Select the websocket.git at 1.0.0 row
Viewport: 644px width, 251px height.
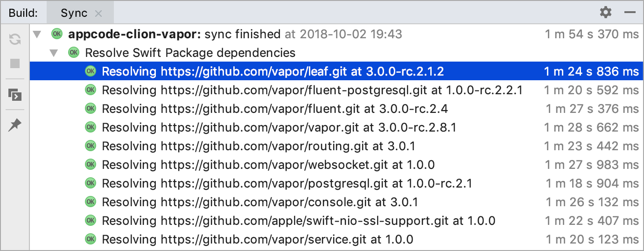coord(336,164)
